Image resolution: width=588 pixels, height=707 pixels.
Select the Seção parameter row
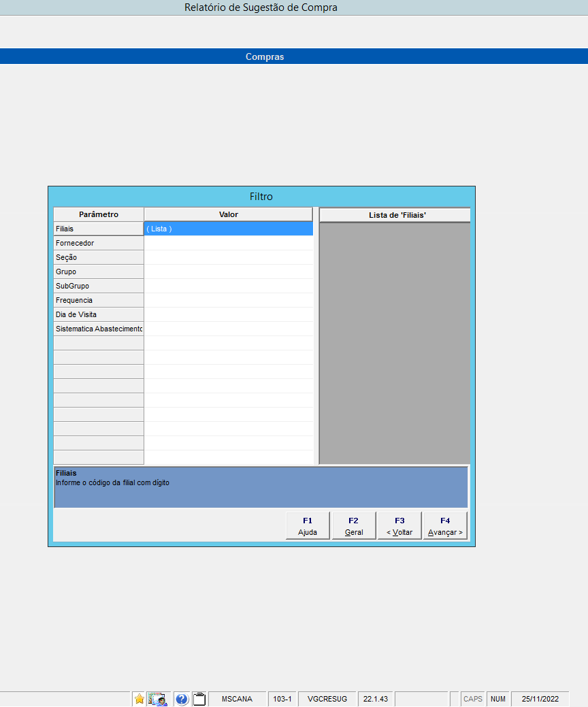98,257
